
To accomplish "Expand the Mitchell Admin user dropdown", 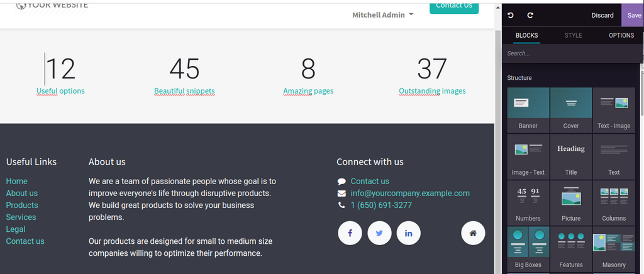I will (x=382, y=15).
